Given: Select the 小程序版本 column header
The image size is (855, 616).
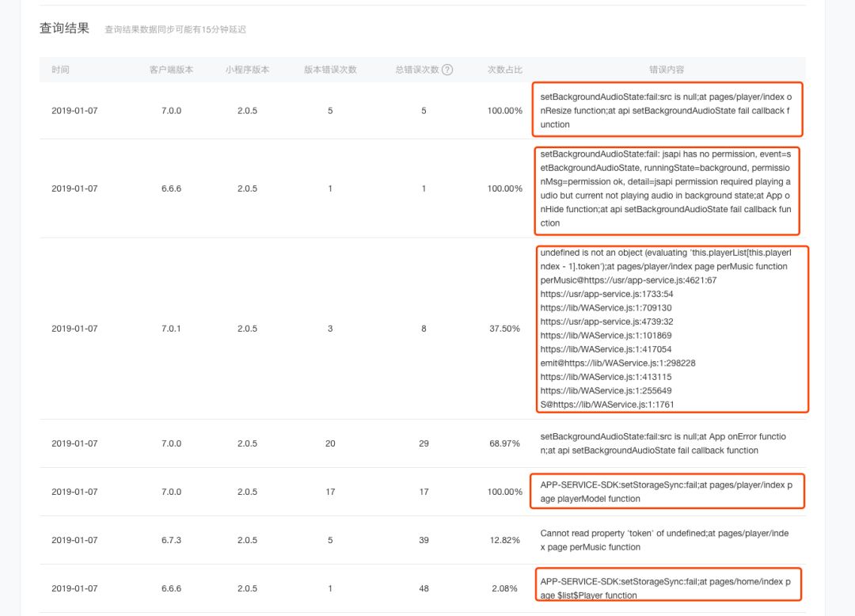Looking at the screenshot, I should coord(248,70).
